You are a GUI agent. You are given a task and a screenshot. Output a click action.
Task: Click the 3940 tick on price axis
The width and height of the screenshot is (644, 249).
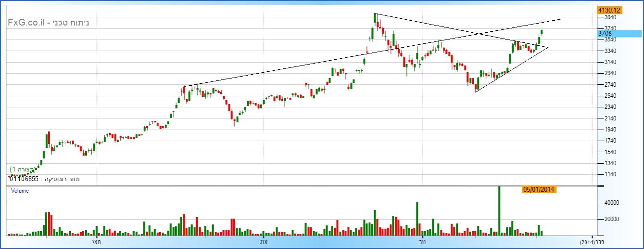tap(604, 17)
